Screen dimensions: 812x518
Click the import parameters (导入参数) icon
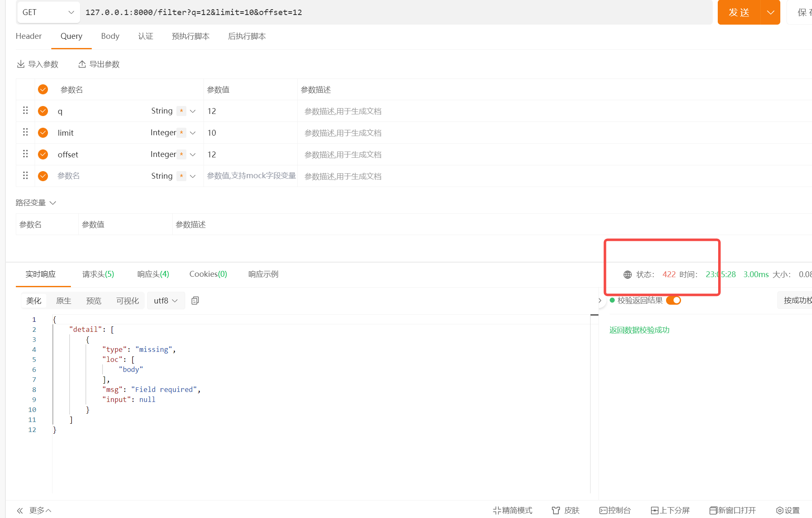click(20, 64)
